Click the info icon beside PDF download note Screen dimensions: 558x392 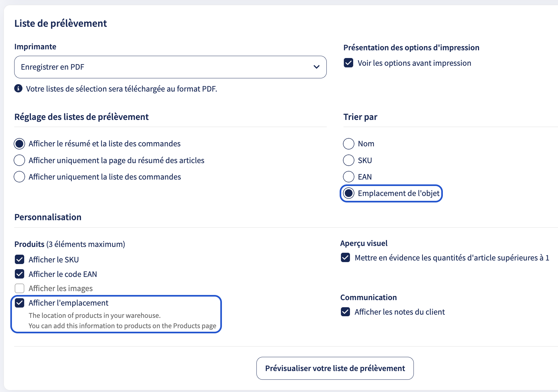pyautogui.click(x=18, y=88)
